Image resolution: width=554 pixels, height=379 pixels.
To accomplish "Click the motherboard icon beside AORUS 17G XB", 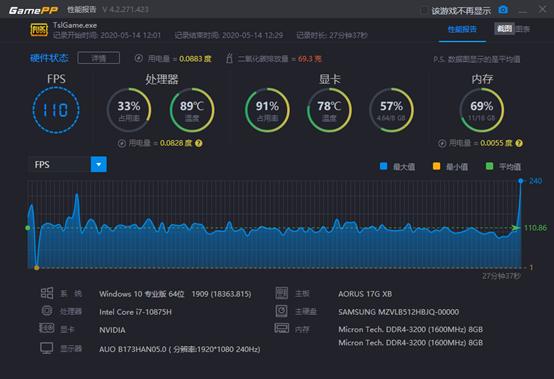I will (x=282, y=293).
